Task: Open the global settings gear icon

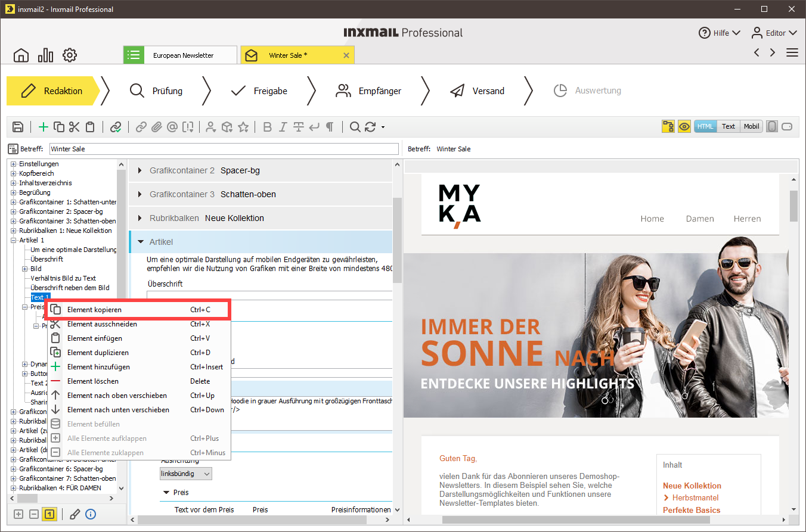Action: [x=70, y=55]
